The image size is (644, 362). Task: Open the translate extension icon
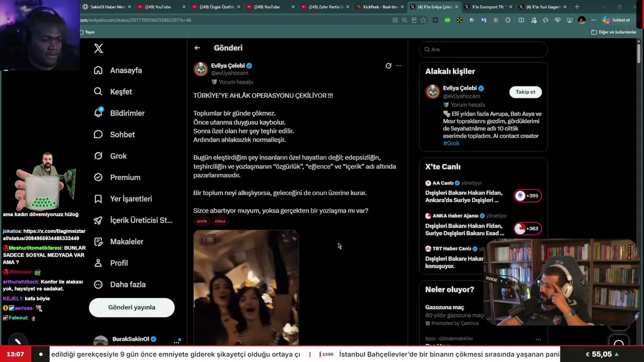pyautogui.click(x=484, y=20)
